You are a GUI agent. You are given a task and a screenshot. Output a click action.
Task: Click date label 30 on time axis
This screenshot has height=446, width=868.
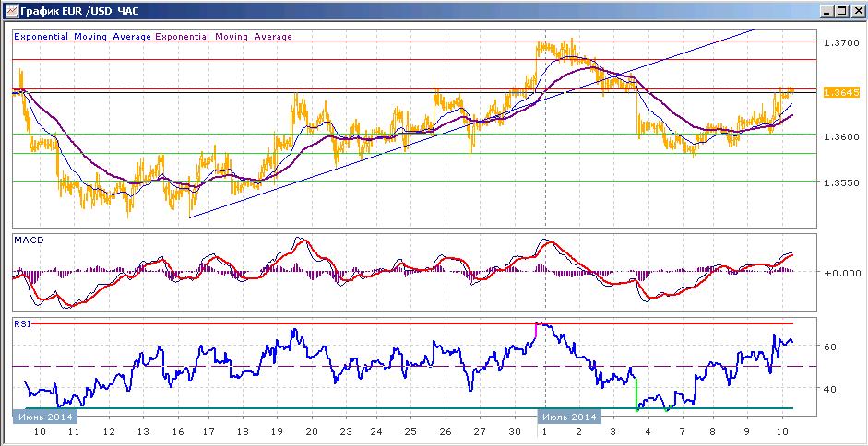pos(515,431)
